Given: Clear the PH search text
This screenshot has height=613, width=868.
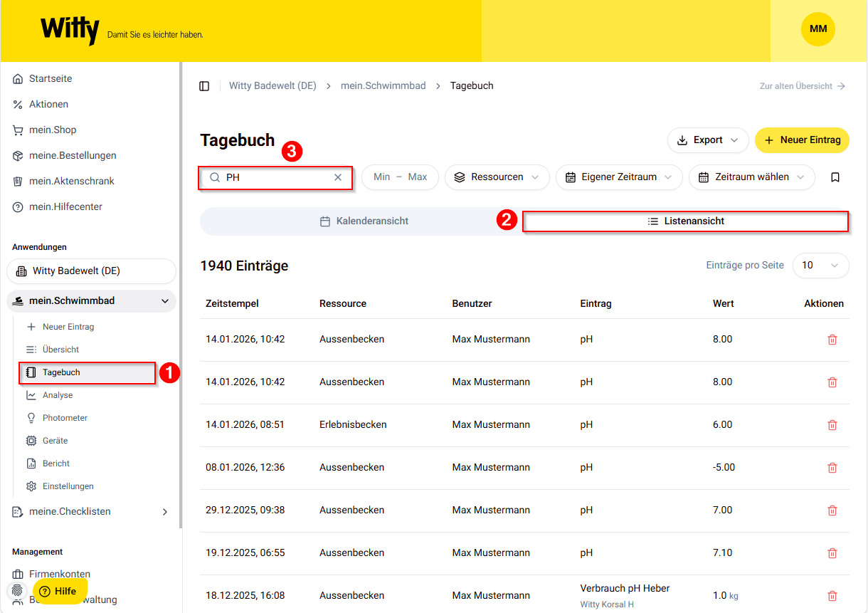Looking at the screenshot, I should (x=338, y=177).
